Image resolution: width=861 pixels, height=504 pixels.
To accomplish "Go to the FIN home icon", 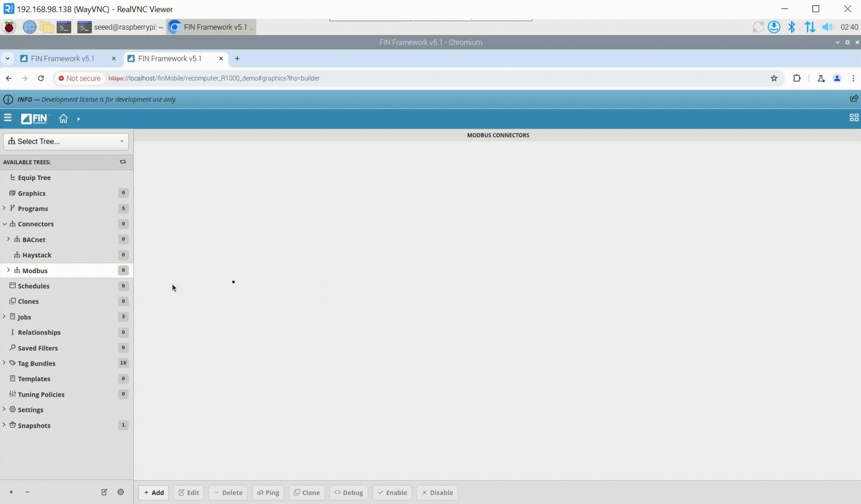I will (x=63, y=118).
